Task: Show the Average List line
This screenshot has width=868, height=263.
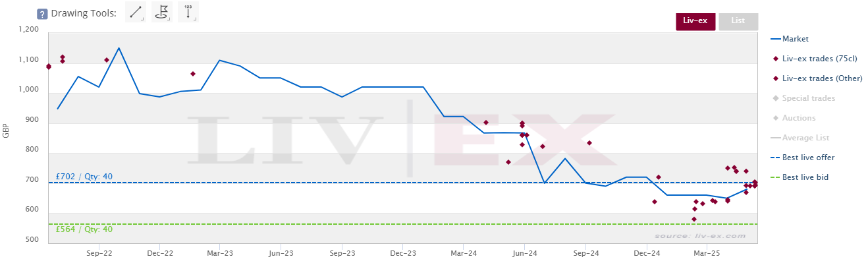Action: click(x=800, y=138)
